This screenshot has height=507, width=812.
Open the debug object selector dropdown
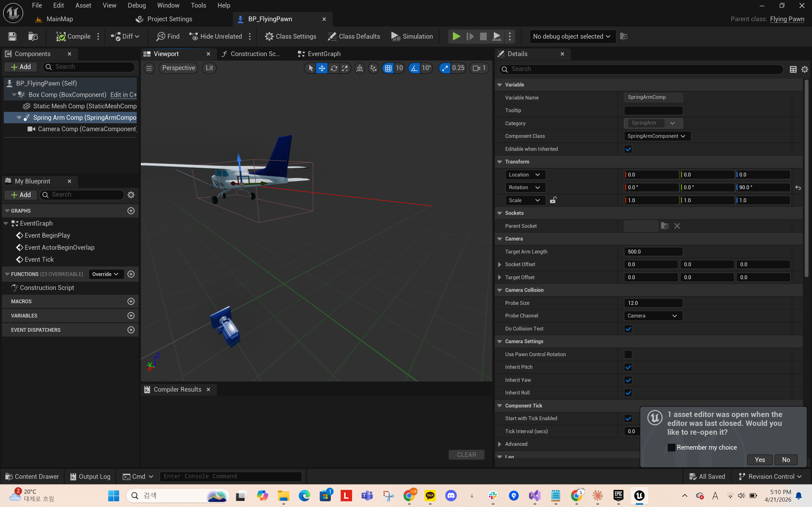pos(572,36)
